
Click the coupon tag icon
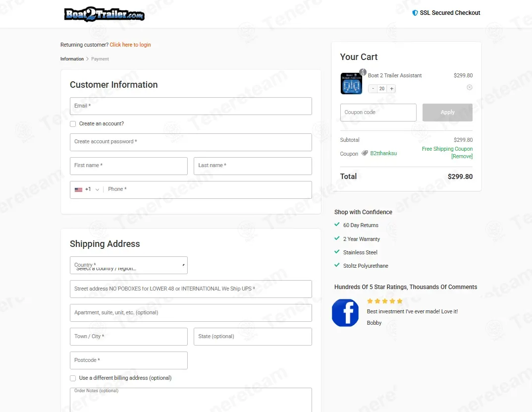tap(365, 153)
